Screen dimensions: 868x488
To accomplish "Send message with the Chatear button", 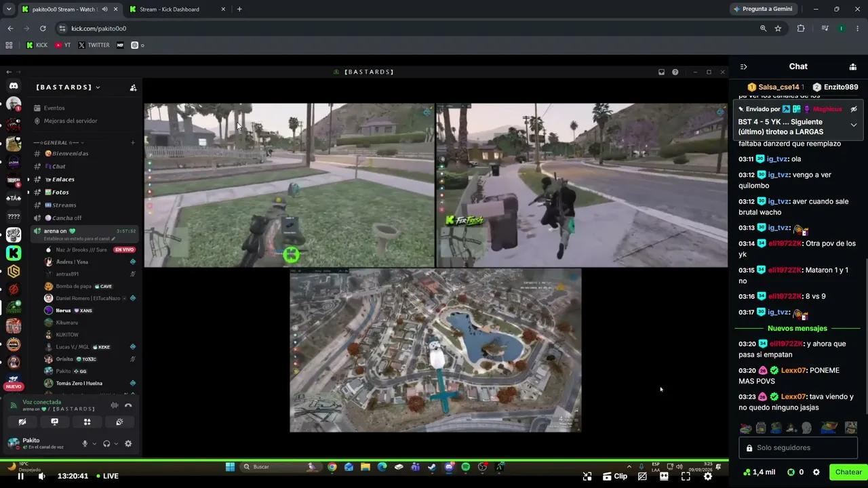I will tap(848, 472).
